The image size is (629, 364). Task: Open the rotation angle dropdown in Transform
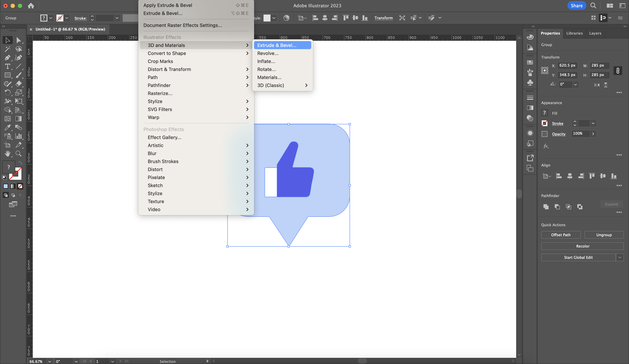575,84
